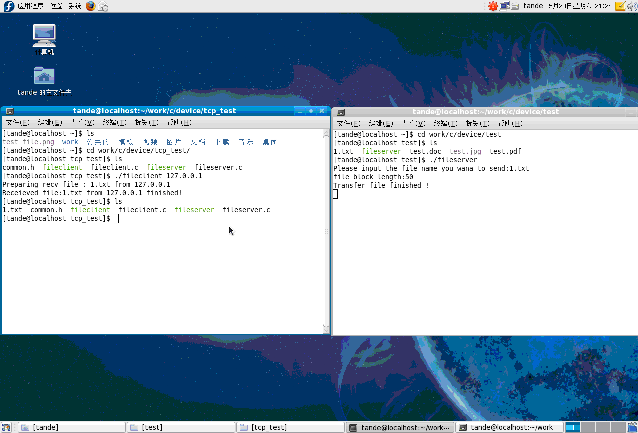Click the 'Received file:1.txt from 127.0.0.1 finished!' line
The width and height of the screenshot is (638, 433).
[x=92, y=192]
